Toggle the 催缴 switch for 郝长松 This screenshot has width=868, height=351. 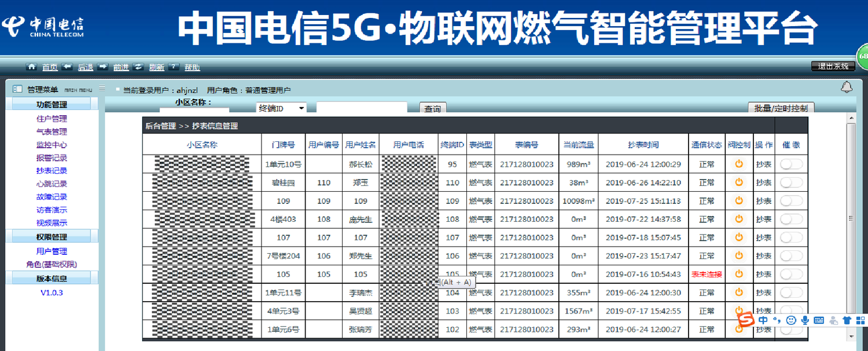point(791,164)
